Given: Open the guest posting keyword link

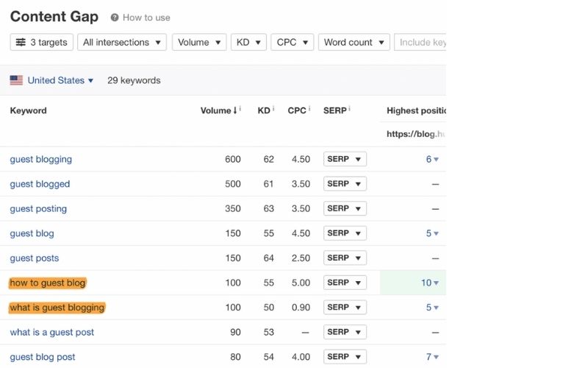Looking at the screenshot, I should tap(38, 209).
